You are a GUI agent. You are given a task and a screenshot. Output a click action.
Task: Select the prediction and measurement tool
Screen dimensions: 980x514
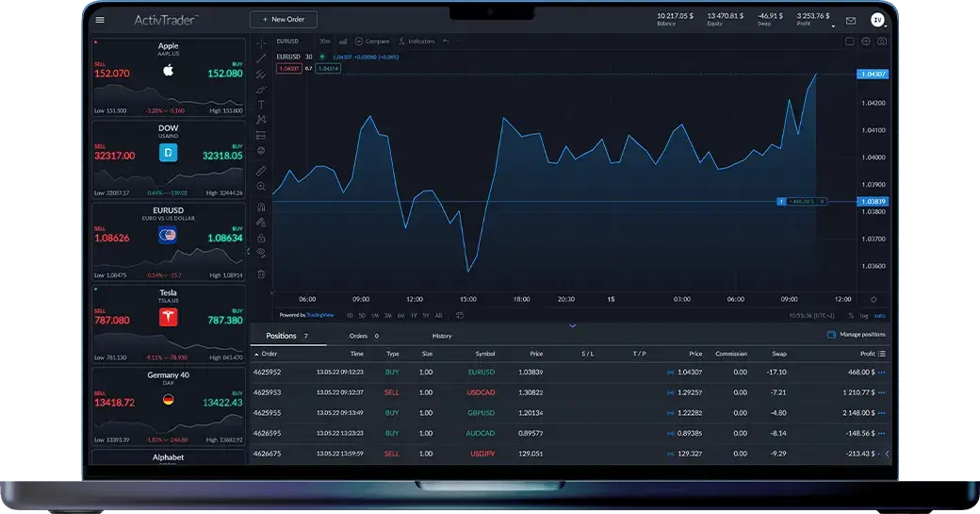[261, 135]
